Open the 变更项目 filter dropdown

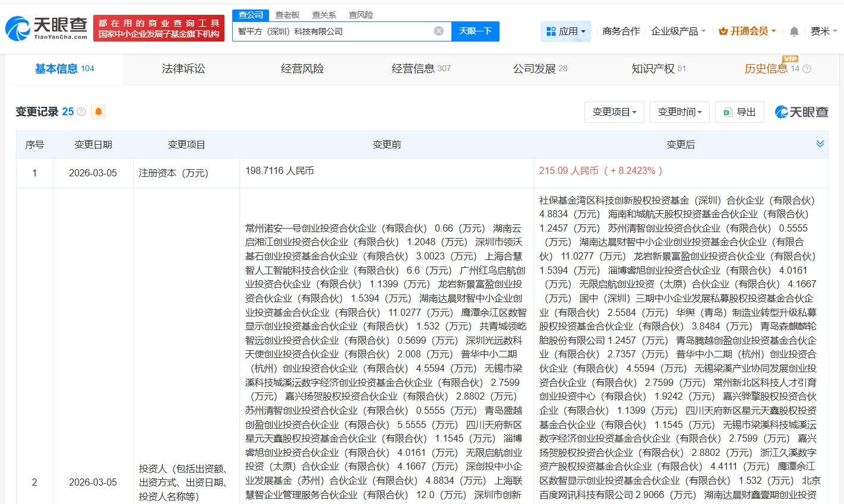(614, 112)
